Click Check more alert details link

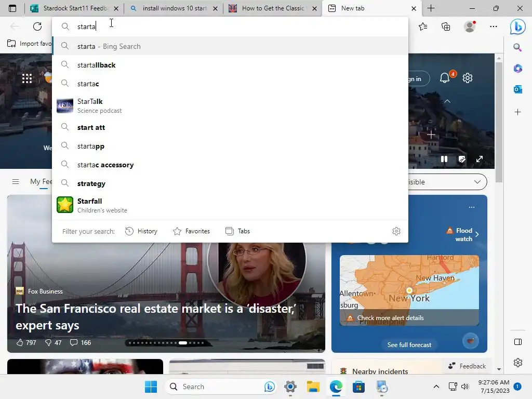390,318
